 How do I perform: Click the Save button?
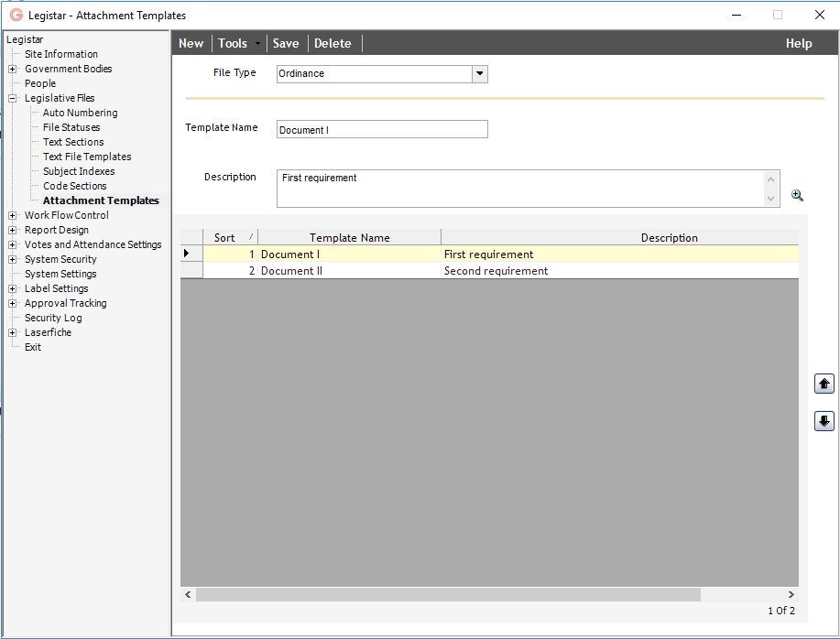286,43
